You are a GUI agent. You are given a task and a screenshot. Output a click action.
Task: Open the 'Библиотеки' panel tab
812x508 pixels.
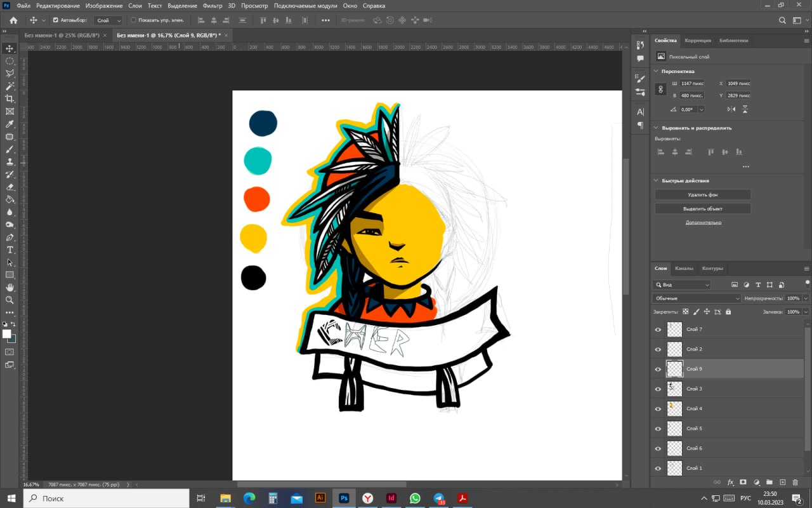pos(733,41)
